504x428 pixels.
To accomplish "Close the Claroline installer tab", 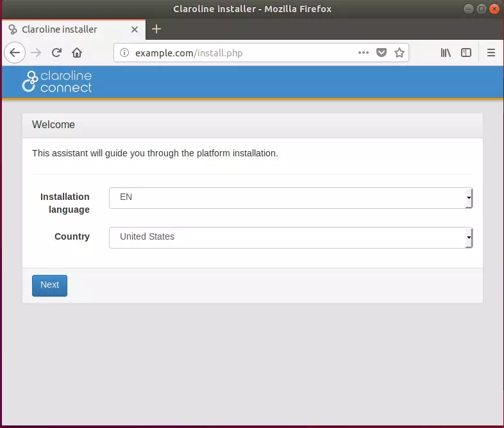I will (x=135, y=29).
